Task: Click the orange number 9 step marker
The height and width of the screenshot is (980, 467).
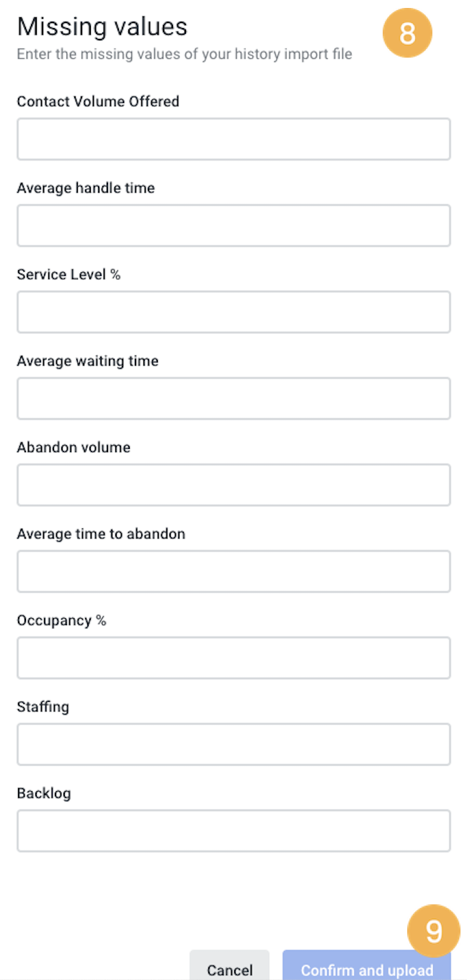Action: point(433,930)
